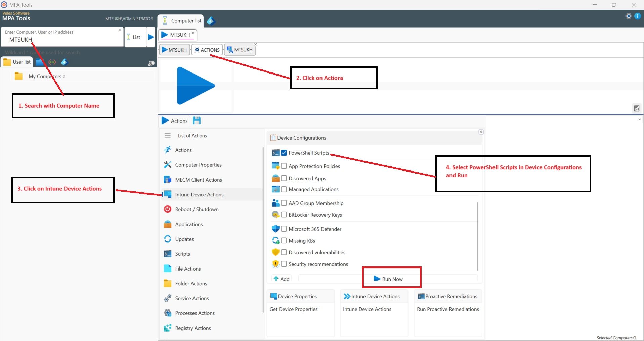Open the blue folder icon beside User list
The image size is (644, 341).
pyautogui.click(x=40, y=62)
